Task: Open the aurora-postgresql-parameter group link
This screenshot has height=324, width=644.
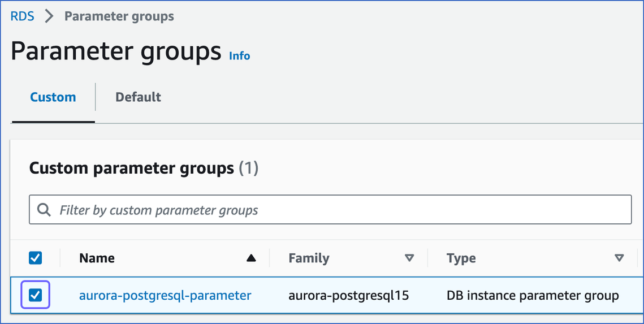Action: [x=165, y=295]
